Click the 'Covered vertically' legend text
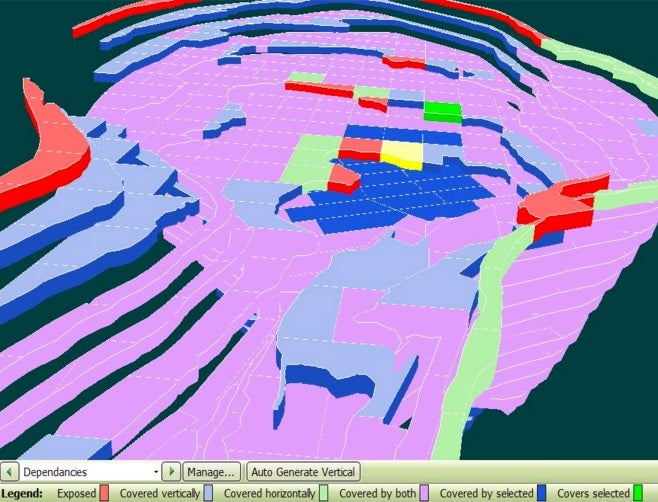658x502 pixels. click(159, 494)
